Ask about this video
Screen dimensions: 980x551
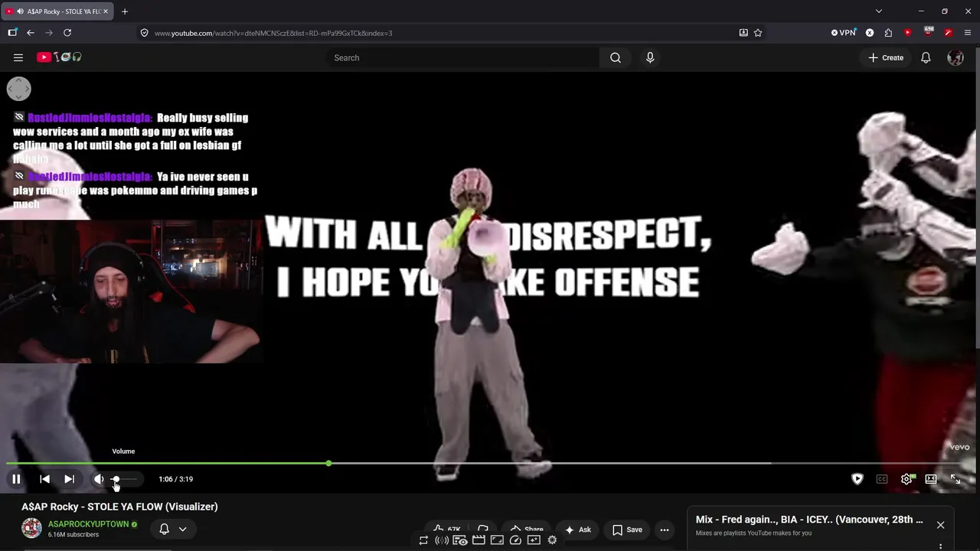click(x=577, y=530)
